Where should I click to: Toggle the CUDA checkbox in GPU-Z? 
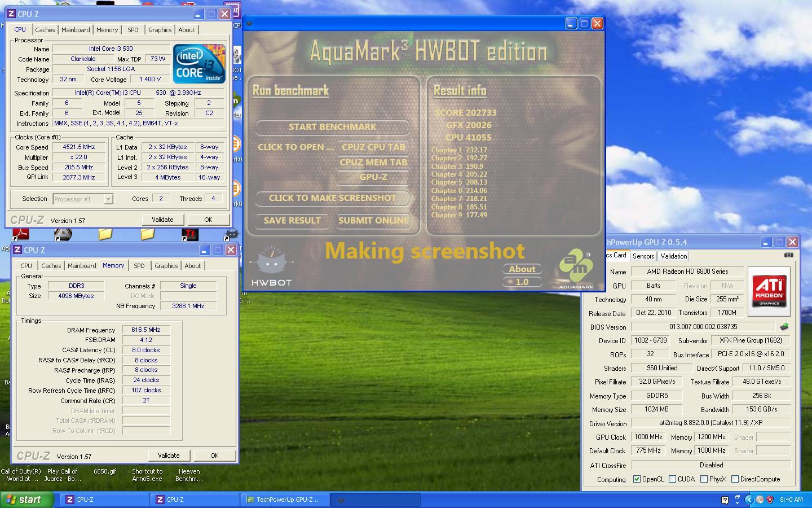pos(672,479)
